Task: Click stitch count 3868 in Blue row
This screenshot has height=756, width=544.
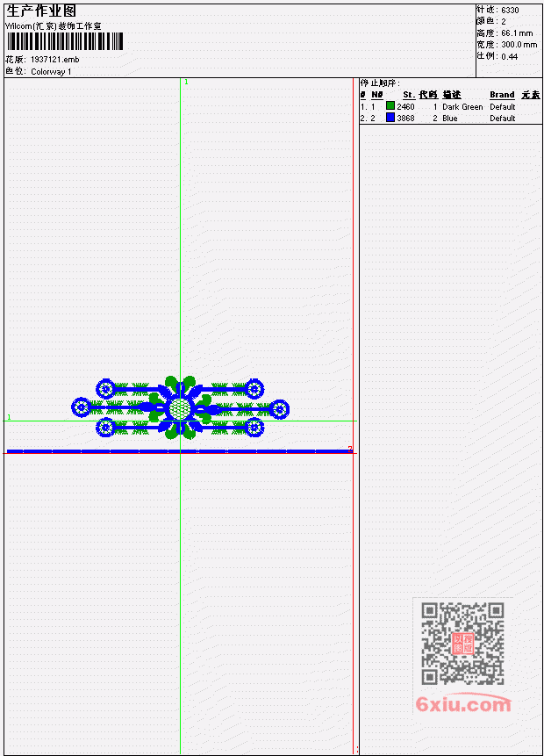Action: pos(405,119)
